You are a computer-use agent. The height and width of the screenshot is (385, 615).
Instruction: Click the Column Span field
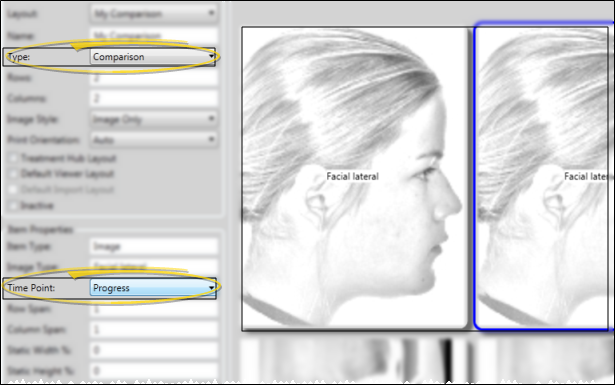click(154, 329)
